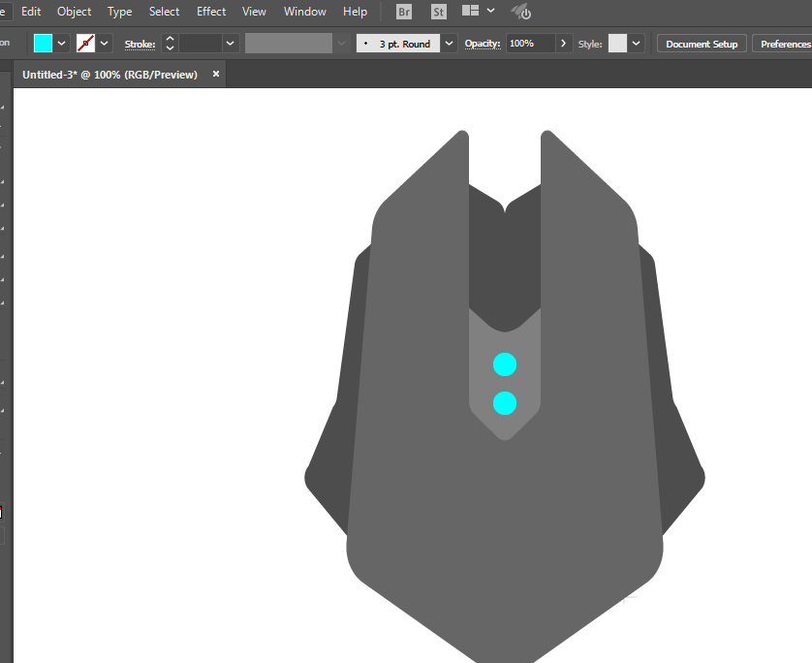The width and height of the screenshot is (812, 663).
Task: Open the stroke weight dropdown
Action: [x=231, y=44]
